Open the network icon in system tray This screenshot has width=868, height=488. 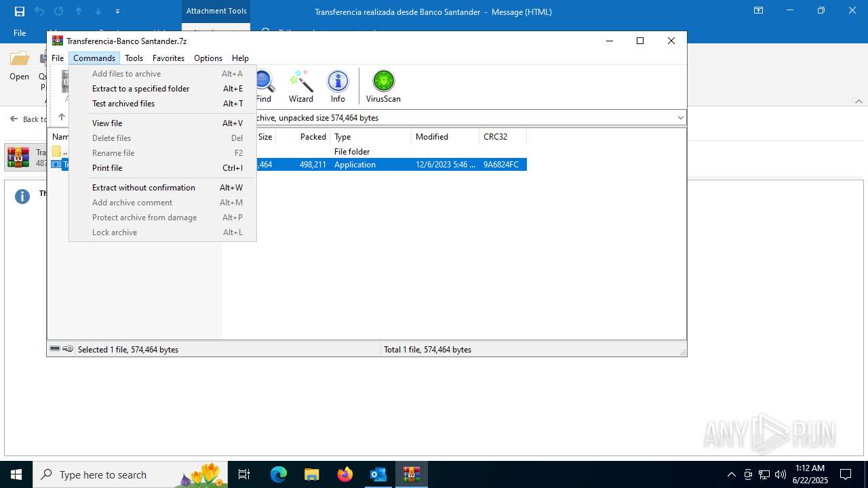[764, 474]
